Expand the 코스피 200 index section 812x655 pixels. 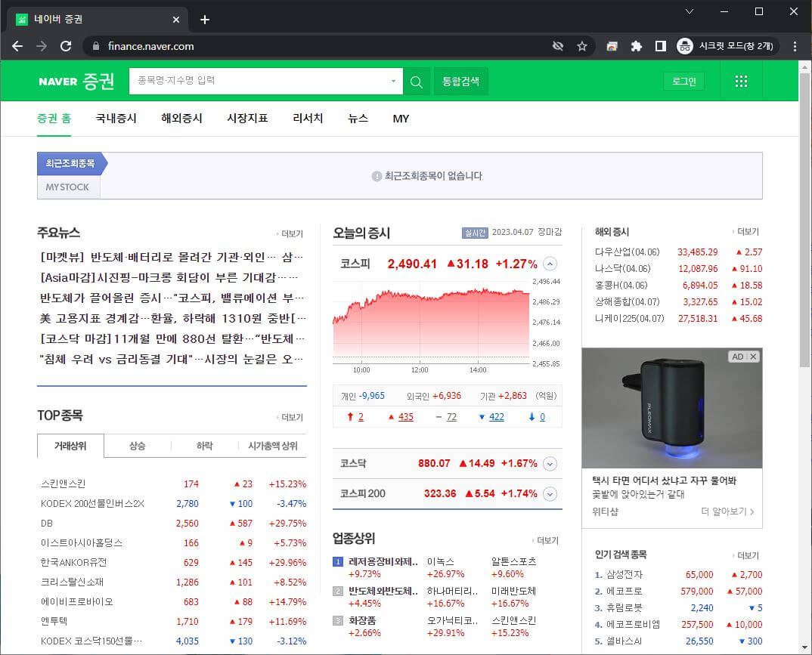[550, 494]
